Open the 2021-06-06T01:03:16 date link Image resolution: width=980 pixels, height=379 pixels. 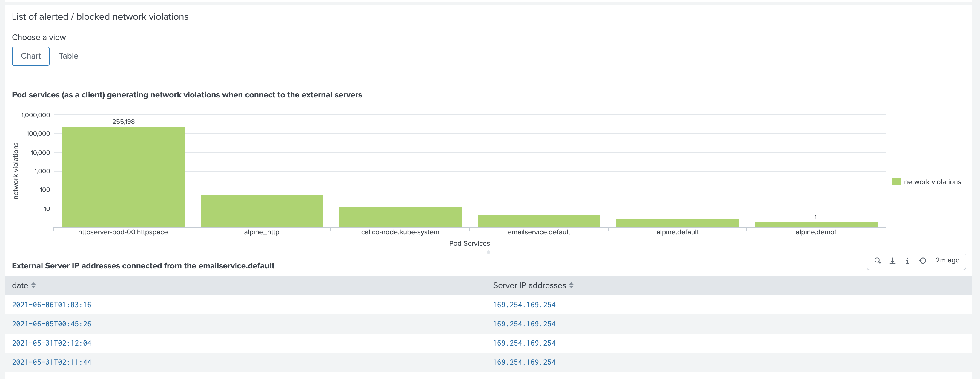(52, 305)
